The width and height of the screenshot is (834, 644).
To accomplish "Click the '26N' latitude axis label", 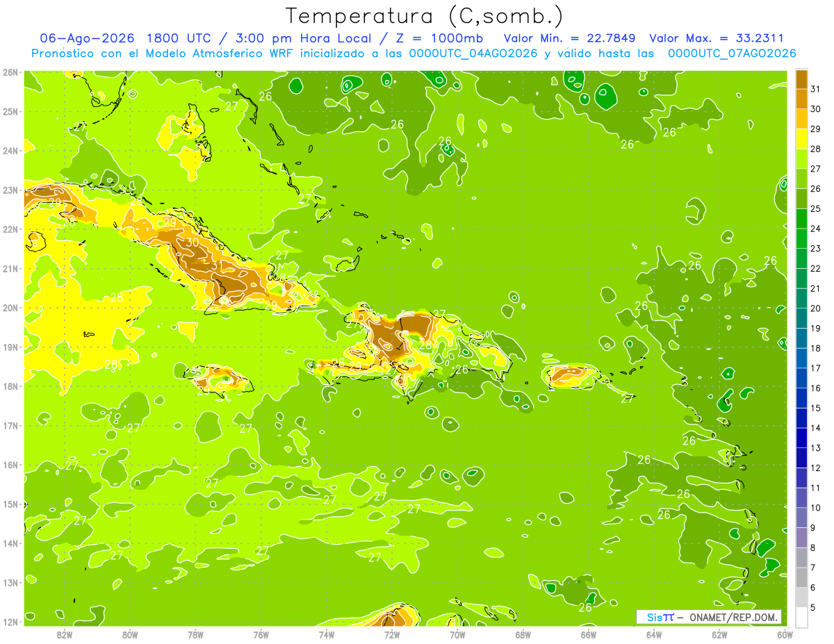I will click(10, 72).
